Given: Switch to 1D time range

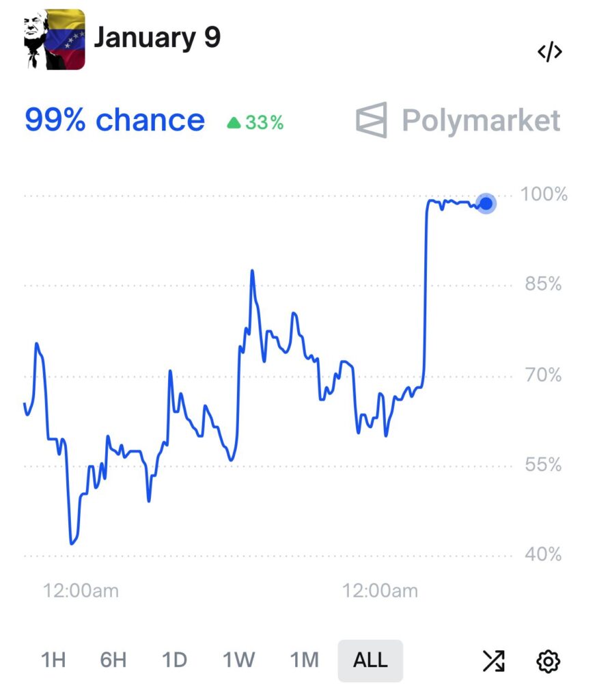Looking at the screenshot, I should tap(174, 660).
